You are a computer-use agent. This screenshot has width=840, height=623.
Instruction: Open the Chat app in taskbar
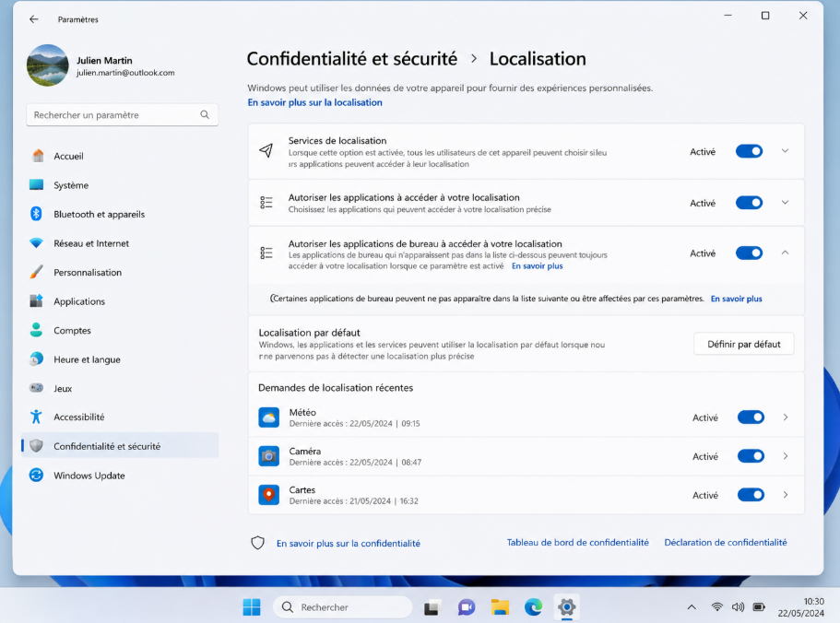coord(466,607)
